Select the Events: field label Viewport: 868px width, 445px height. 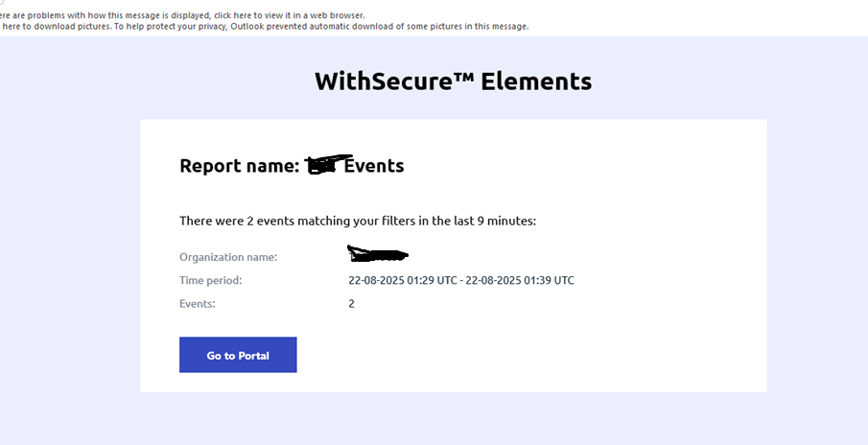coord(197,303)
